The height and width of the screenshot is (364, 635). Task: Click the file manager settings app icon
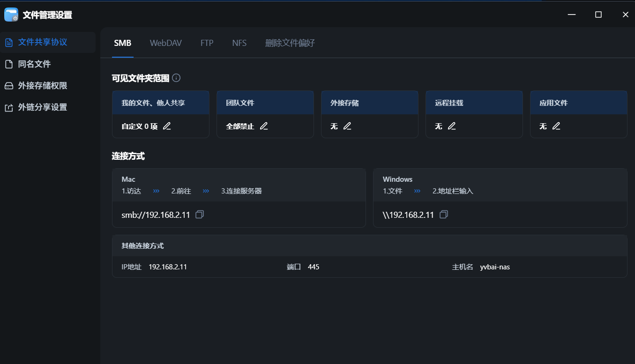click(x=11, y=15)
